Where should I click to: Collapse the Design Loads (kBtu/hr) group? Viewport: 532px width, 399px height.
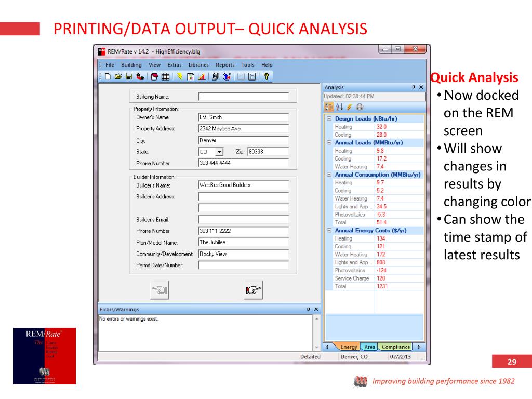point(329,119)
